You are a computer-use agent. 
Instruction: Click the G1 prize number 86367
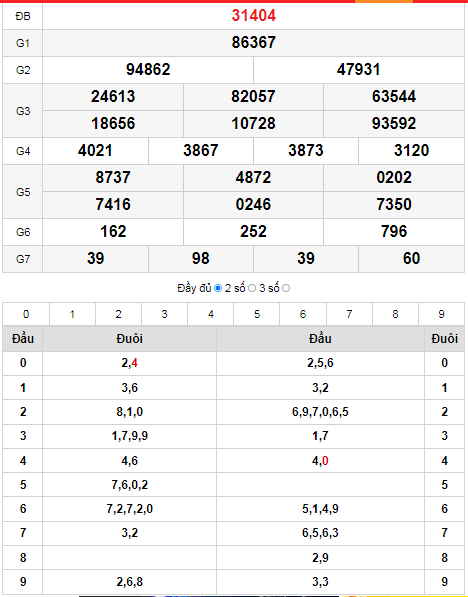(254, 42)
